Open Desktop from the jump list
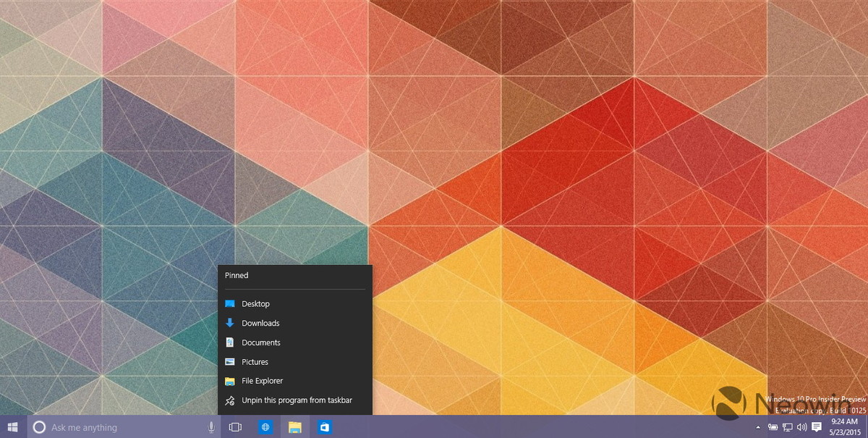This screenshot has width=868, height=438. click(255, 304)
